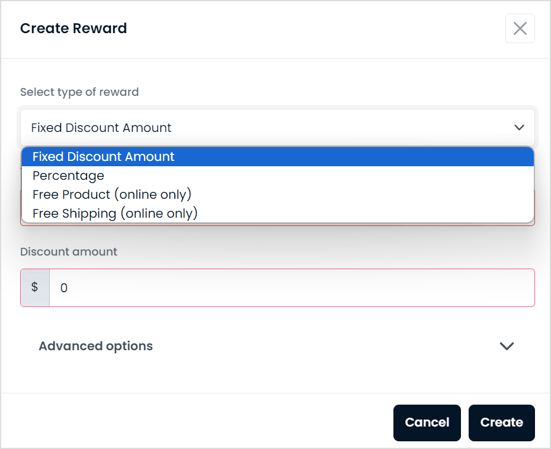Close the Create Reward dialog

click(x=520, y=28)
